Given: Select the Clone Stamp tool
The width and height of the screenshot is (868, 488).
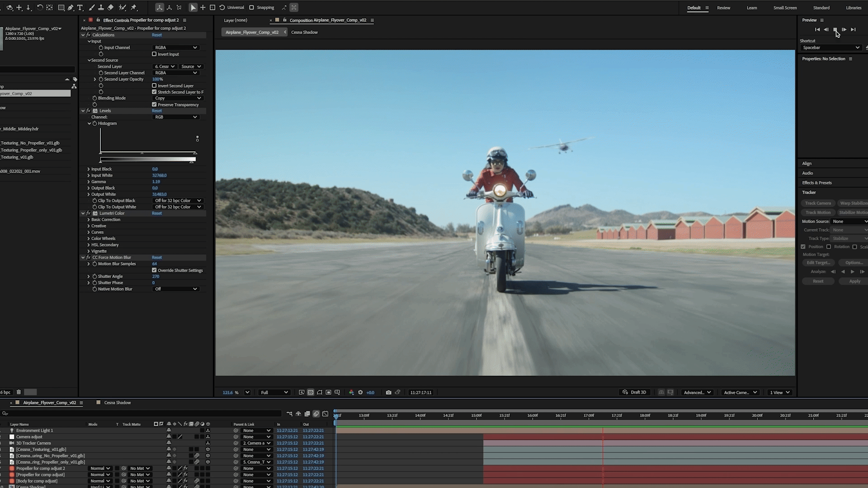Looking at the screenshot, I should click(101, 7).
